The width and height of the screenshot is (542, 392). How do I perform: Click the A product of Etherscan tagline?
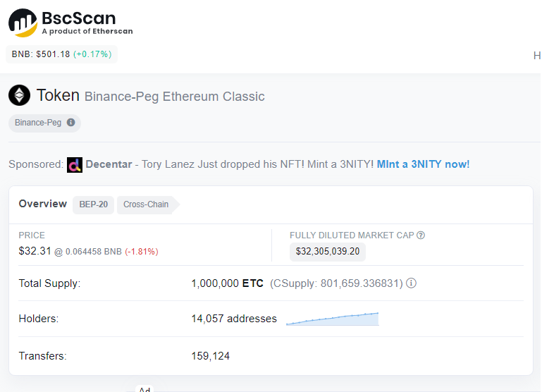click(87, 31)
